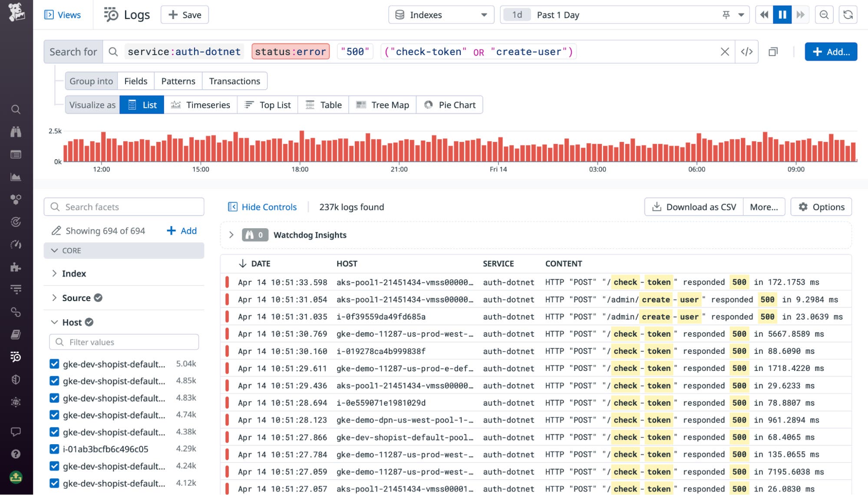868x495 pixels.
Task: Open the Security shield icon in sidebar
Action: coord(16,379)
